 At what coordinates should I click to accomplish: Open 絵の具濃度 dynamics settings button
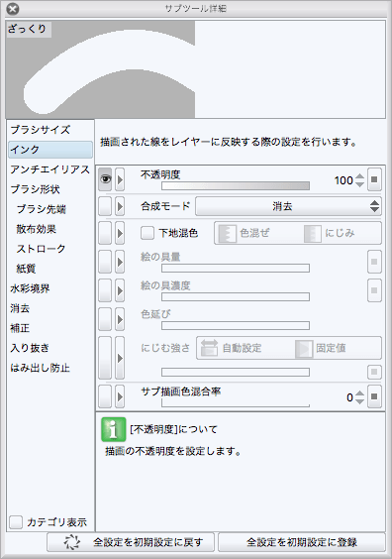374,290
